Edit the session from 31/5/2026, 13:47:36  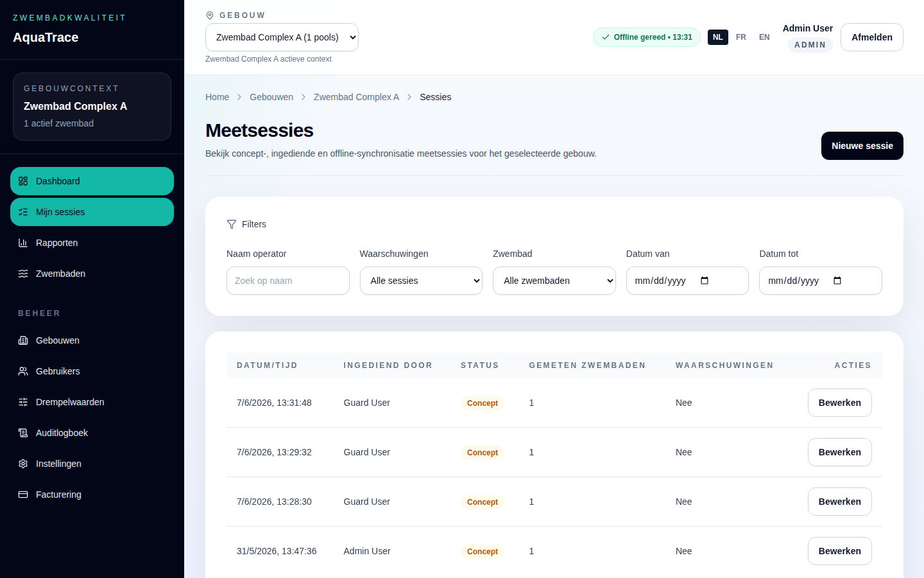(x=839, y=551)
